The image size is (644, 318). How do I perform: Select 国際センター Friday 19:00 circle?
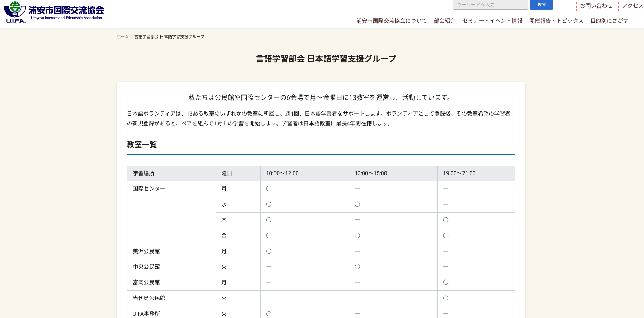(445, 236)
